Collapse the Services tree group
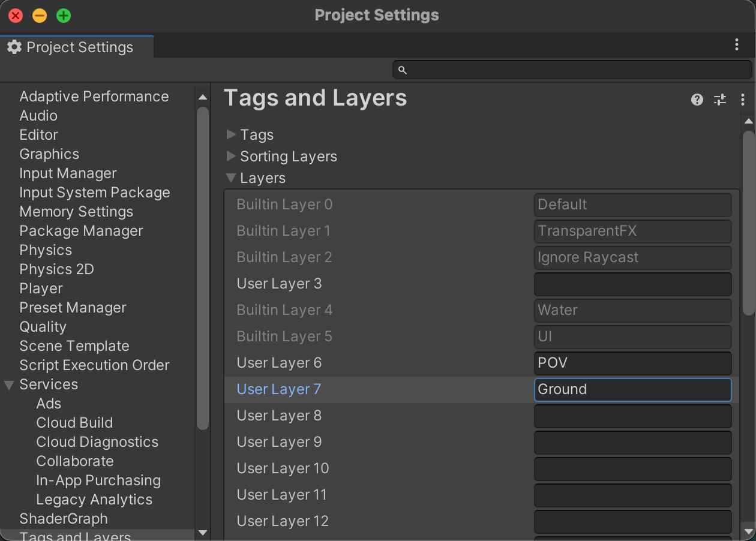 pos(9,385)
